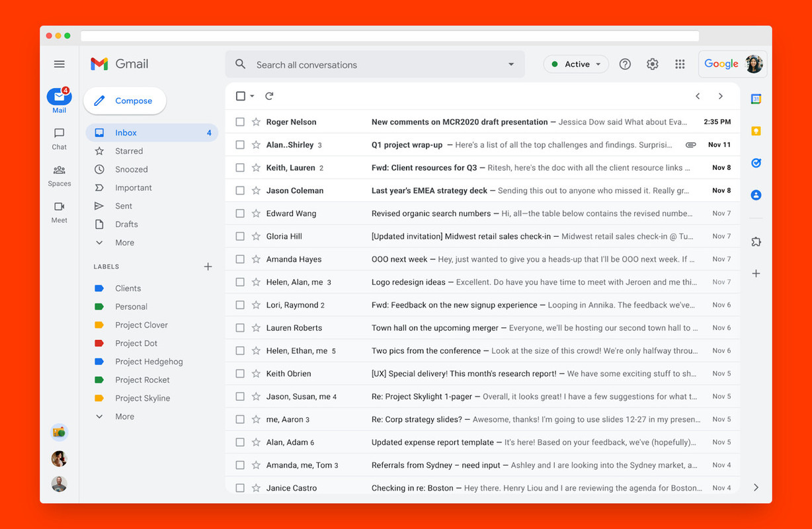Click the browser address bar
This screenshot has width=812, height=529.
[x=389, y=36]
